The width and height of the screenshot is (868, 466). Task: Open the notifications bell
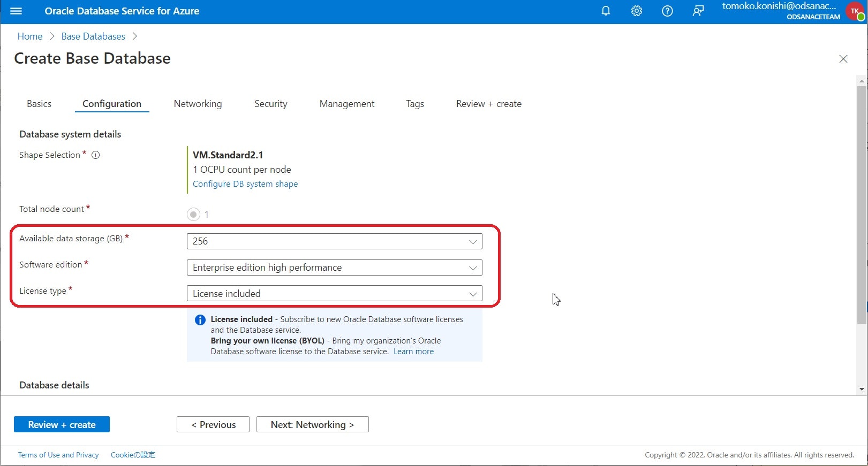point(606,11)
